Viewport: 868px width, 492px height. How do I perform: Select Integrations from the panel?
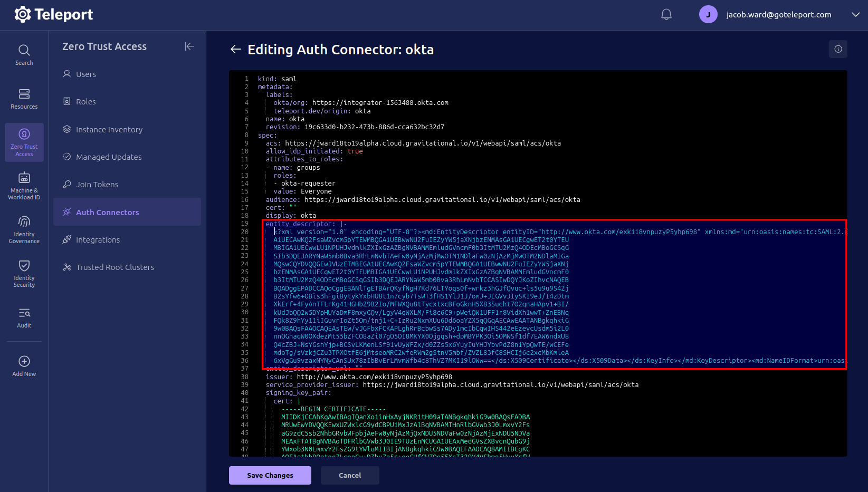[x=98, y=239]
